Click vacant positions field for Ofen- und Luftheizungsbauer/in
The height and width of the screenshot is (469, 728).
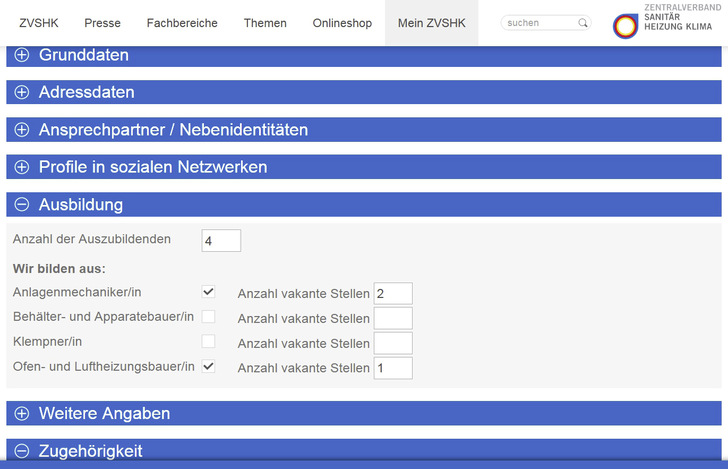[x=393, y=368]
